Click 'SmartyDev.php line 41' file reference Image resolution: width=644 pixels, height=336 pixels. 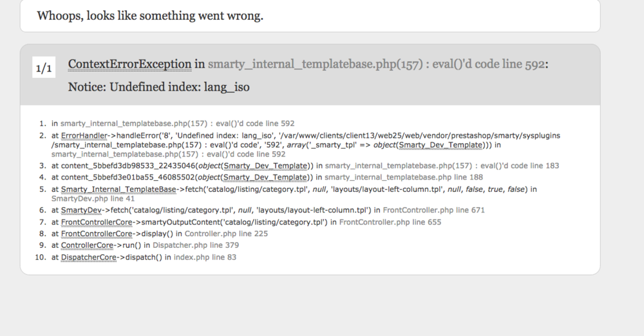coord(93,198)
